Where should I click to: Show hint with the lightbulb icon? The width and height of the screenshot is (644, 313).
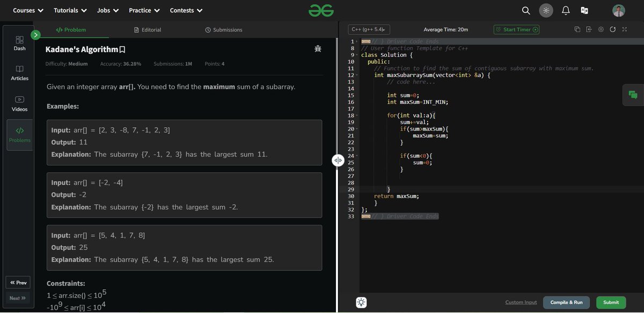(x=362, y=302)
